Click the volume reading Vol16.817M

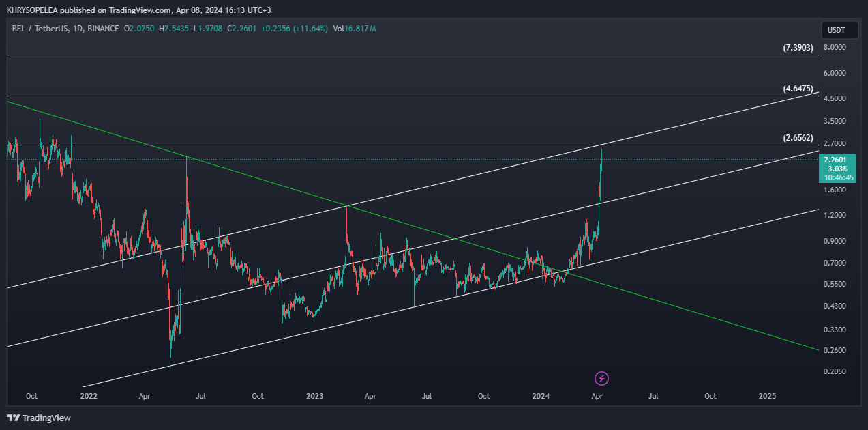355,29
